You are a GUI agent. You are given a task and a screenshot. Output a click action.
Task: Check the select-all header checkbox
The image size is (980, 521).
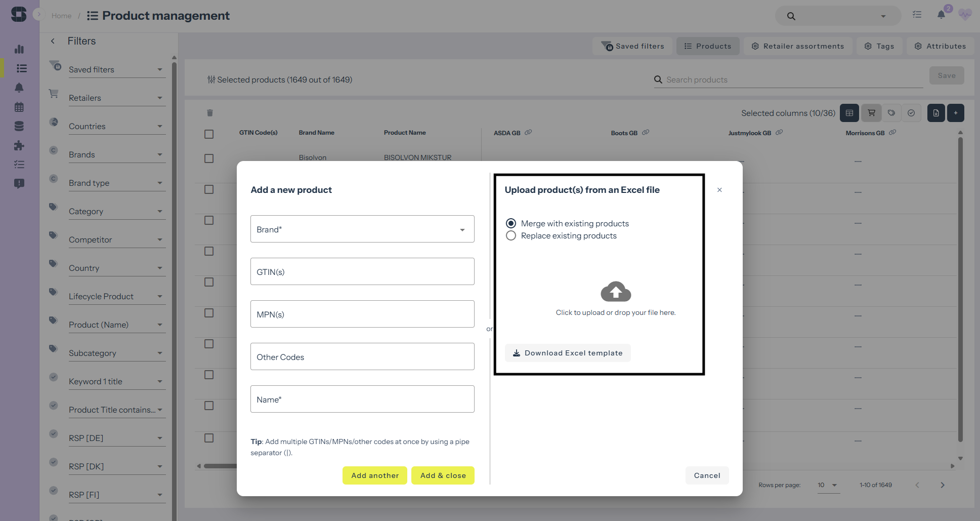coord(209,134)
